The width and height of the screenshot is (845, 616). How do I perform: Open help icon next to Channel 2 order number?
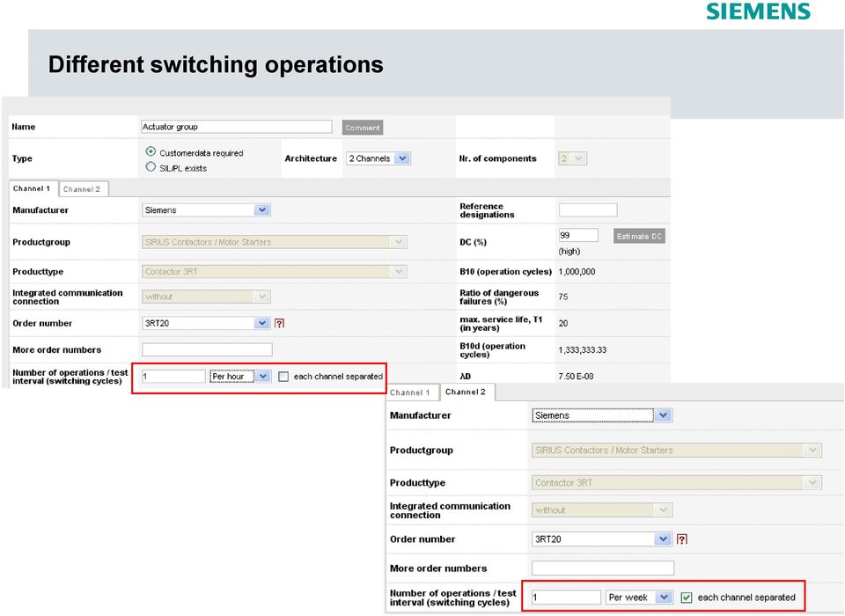pyautogui.click(x=681, y=539)
